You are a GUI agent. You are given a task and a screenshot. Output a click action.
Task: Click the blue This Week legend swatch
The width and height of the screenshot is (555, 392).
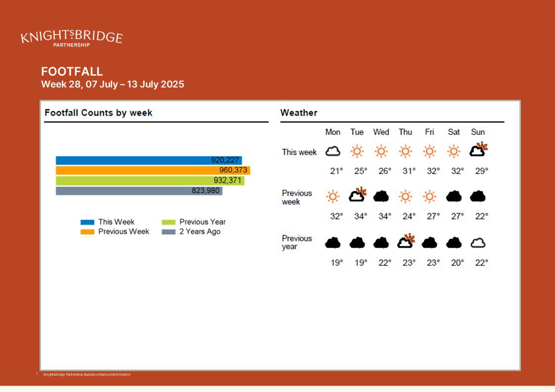click(x=87, y=222)
